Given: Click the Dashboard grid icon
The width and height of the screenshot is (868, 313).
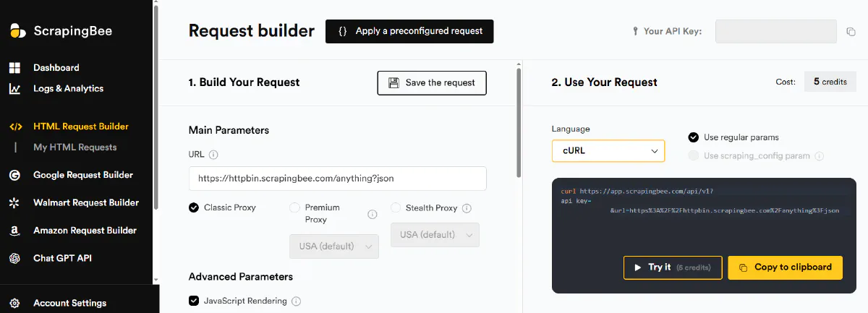Looking at the screenshot, I should [14, 68].
